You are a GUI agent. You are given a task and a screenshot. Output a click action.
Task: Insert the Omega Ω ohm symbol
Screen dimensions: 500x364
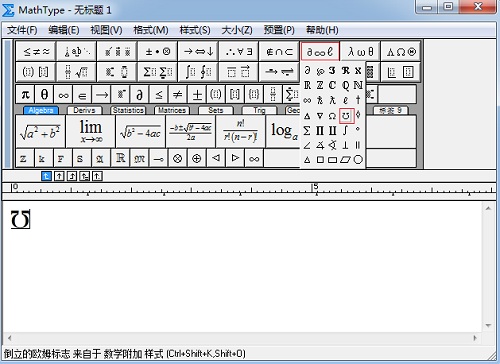pos(332,116)
